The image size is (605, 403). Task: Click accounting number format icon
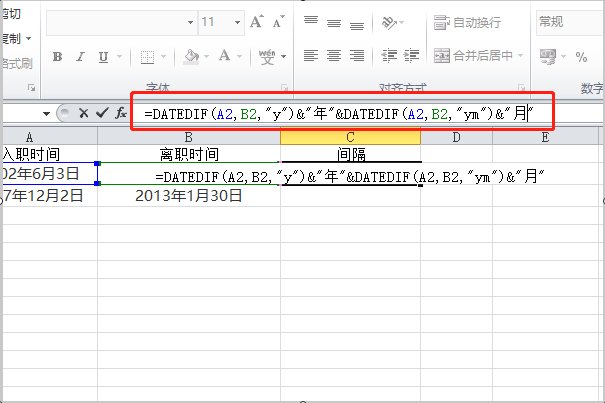(x=548, y=57)
